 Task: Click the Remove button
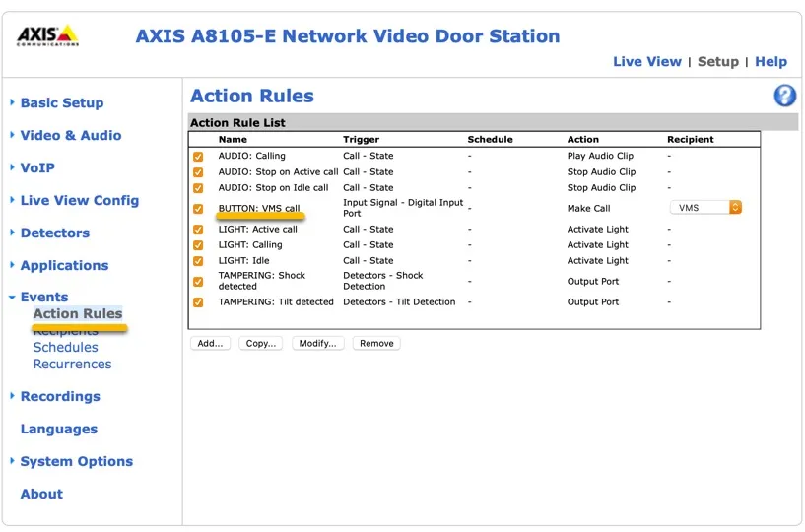coord(376,344)
